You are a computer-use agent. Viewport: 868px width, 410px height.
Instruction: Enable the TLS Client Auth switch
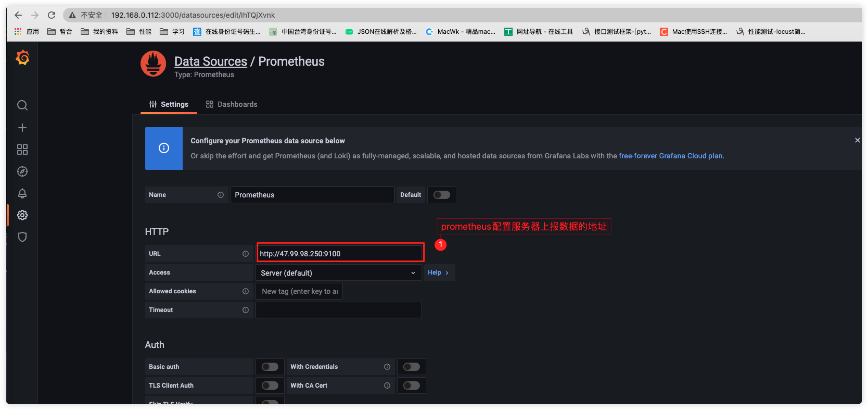pyautogui.click(x=270, y=386)
